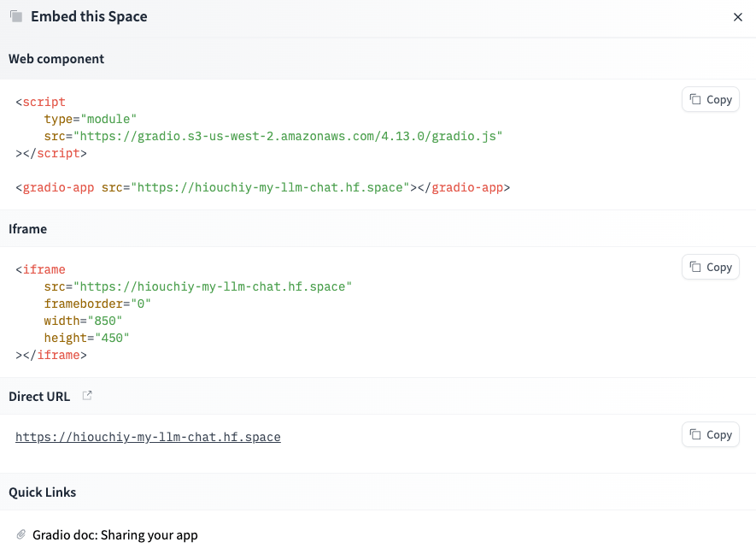The width and height of the screenshot is (756, 554).
Task: Open the external link icon next to Direct URL
Action: [87, 395]
